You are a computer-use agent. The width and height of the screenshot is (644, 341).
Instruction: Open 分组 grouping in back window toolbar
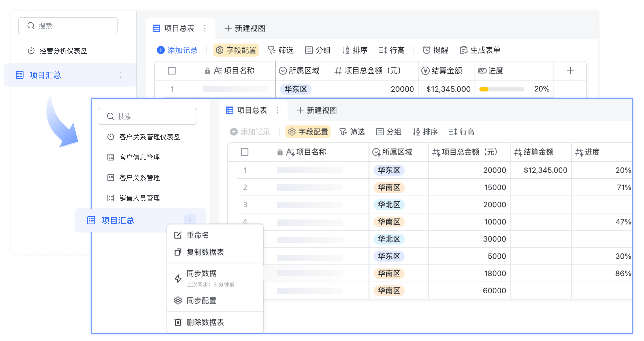click(x=318, y=50)
